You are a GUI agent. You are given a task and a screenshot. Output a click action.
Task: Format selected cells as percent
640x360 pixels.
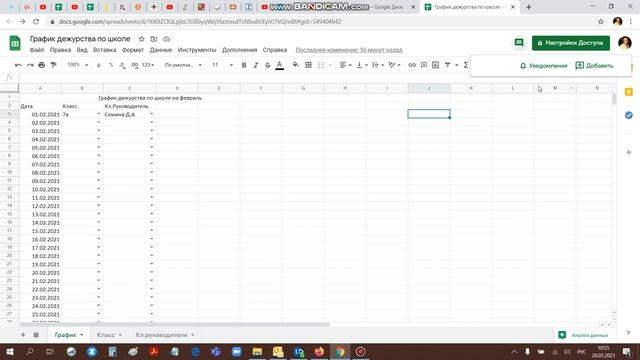(x=111, y=65)
